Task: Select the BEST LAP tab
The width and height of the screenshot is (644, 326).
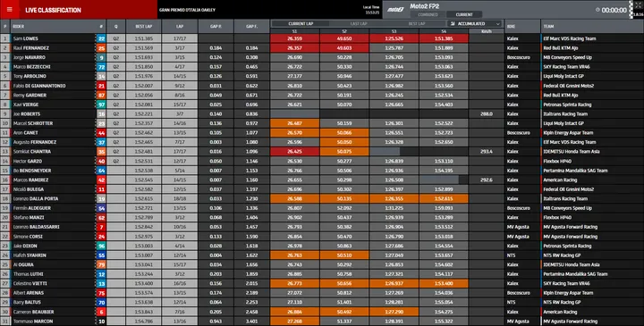Action: (x=416, y=24)
